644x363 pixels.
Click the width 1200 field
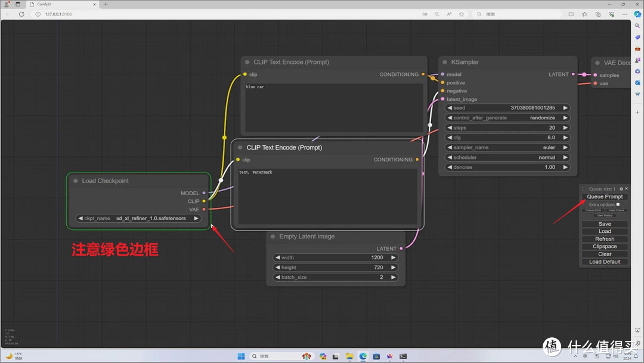[336, 257]
